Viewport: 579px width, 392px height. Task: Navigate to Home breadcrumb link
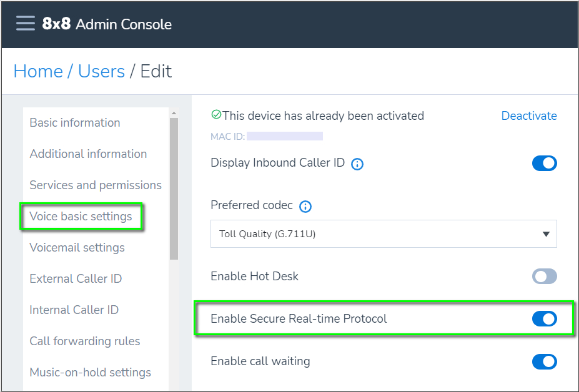(x=38, y=71)
